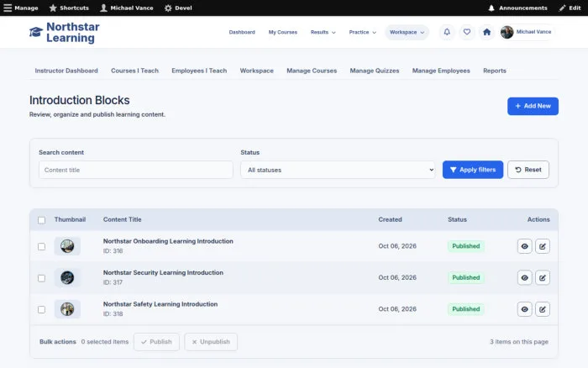This screenshot has width=588, height=368.
Task: View Northstar Onboarding Learning Introduction
Action: [x=524, y=246]
